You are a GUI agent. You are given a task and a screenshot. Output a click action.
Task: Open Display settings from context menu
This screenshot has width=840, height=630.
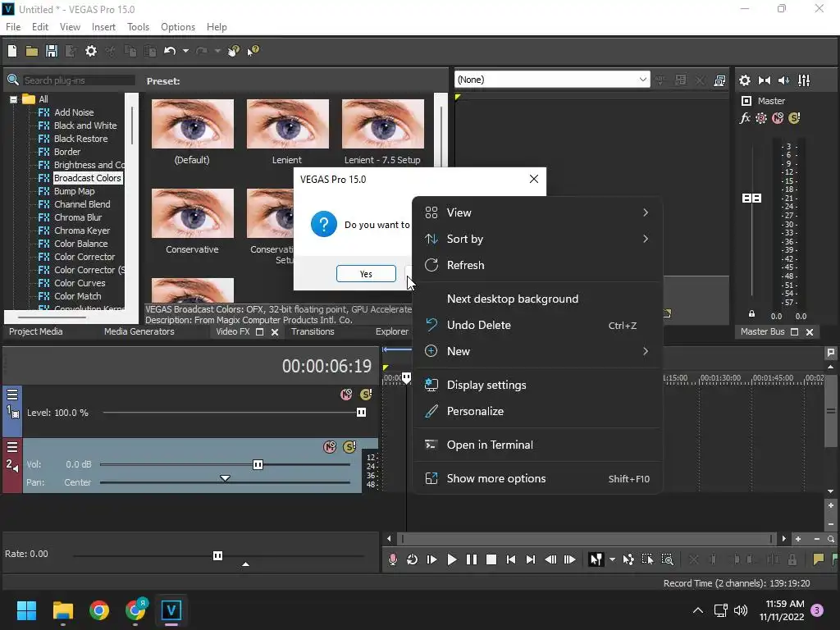[x=537, y=386]
